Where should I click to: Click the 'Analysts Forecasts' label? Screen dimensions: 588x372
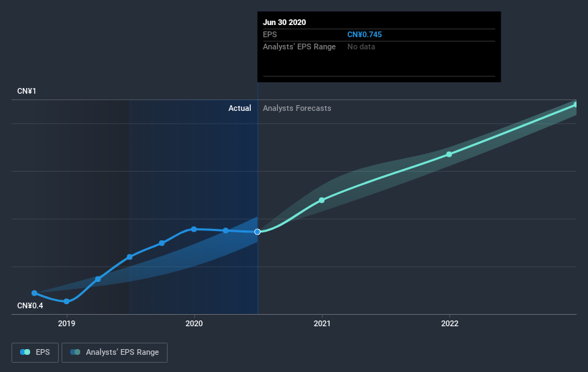297,108
